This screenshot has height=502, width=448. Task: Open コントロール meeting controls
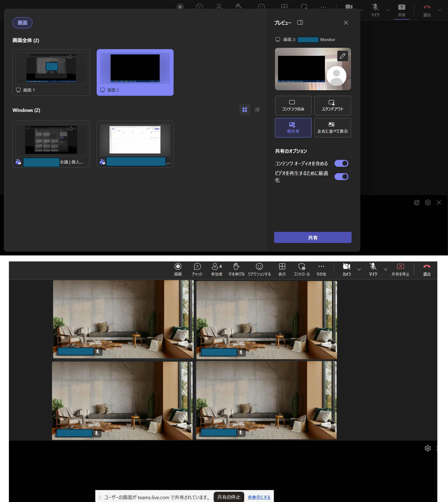pos(302,269)
